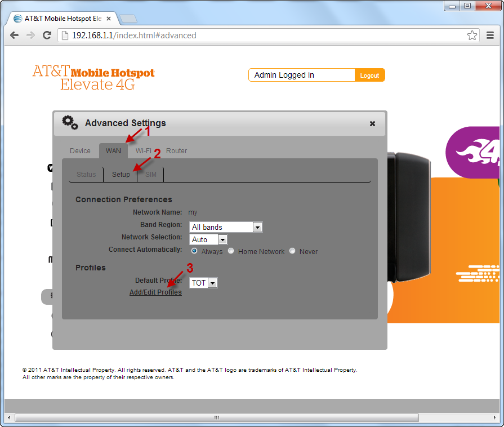Click the 2011 AT&T copyright footer text
Screen dimensions: 504x427
coord(190,373)
